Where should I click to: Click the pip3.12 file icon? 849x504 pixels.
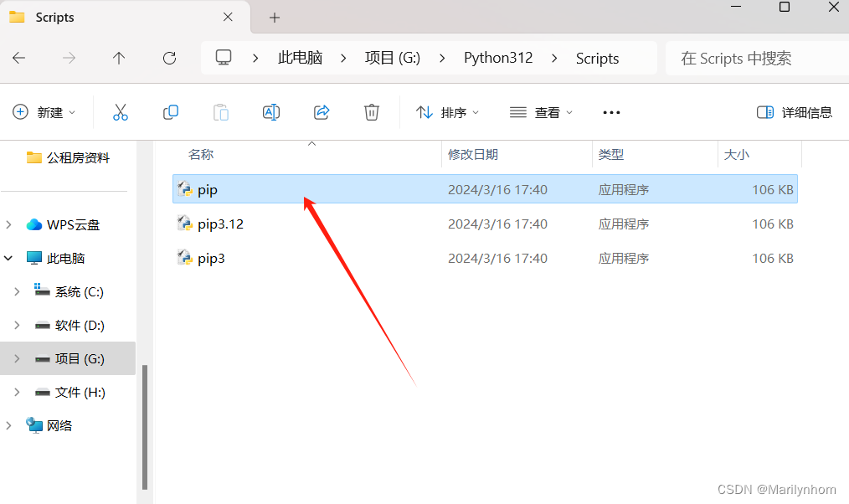click(x=185, y=223)
